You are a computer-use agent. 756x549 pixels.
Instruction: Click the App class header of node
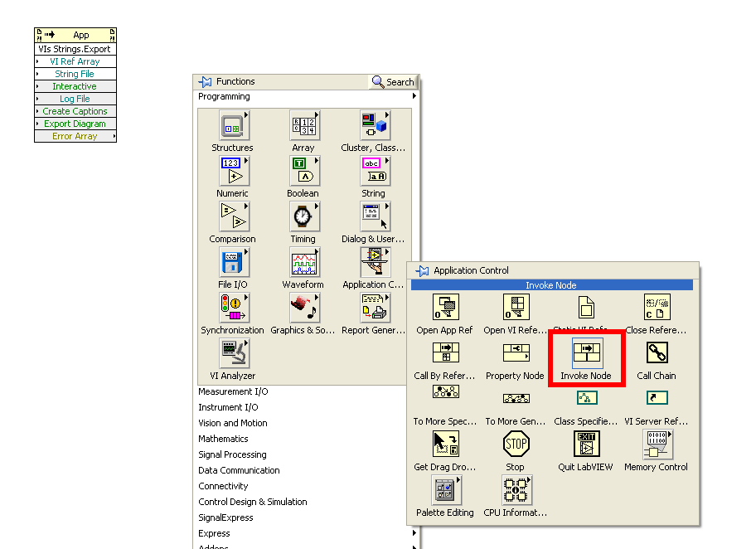pos(75,35)
